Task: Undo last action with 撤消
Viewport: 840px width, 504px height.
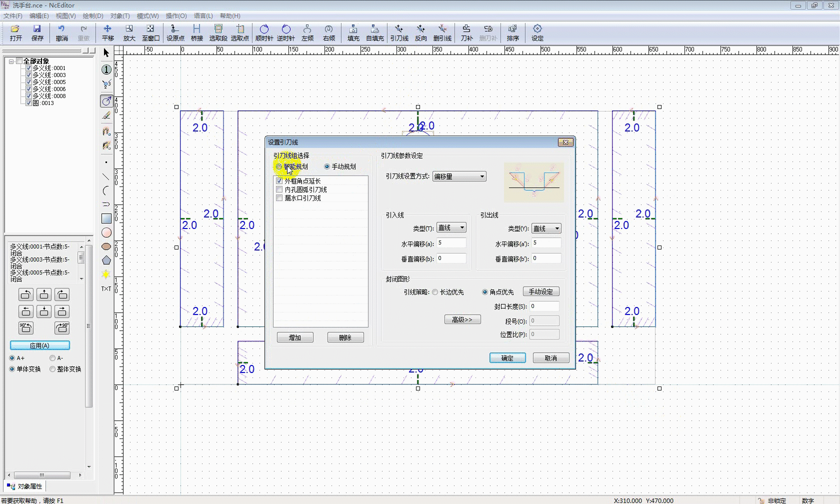Action: click(61, 33)
